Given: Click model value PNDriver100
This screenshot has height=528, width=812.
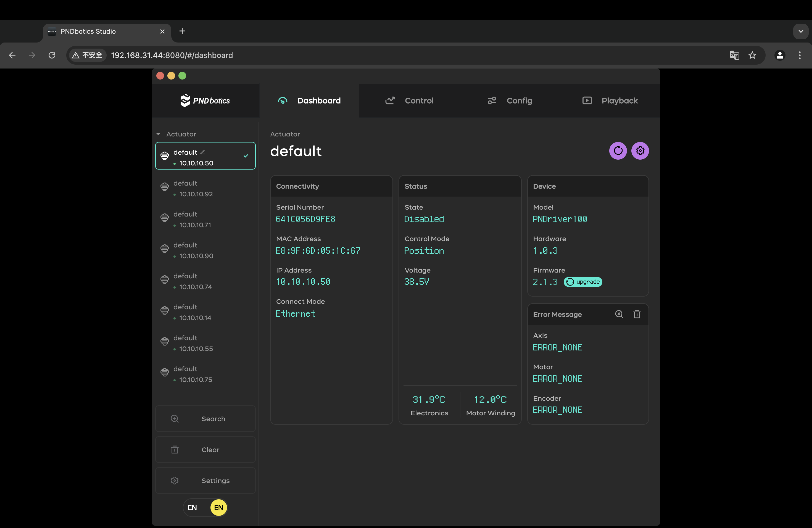Looking at the screenshot, I should [x=560, y=219].
